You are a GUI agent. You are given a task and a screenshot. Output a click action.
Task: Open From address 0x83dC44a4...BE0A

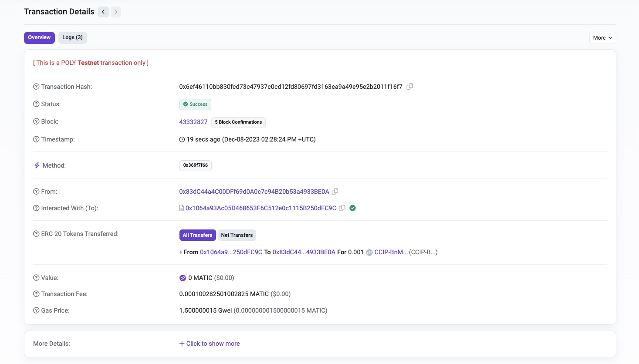pos(254,192)
